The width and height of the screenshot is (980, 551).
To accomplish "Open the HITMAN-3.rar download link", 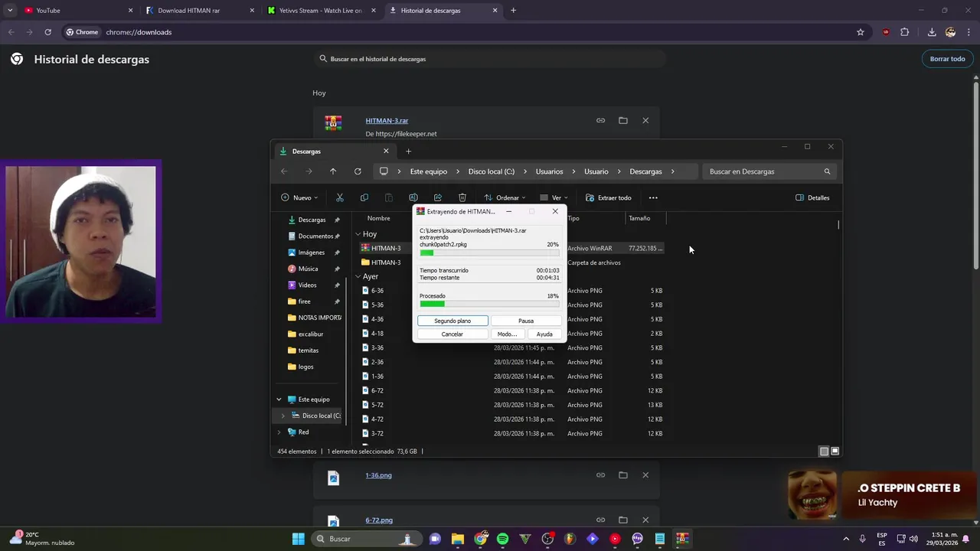I will click(x=387, y=120).
